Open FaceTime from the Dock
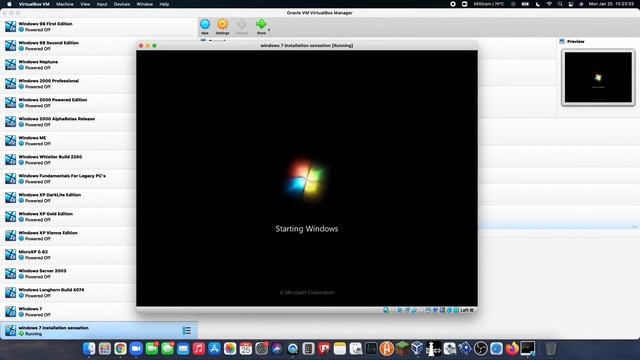640x360 pixels. coord(152,349)
